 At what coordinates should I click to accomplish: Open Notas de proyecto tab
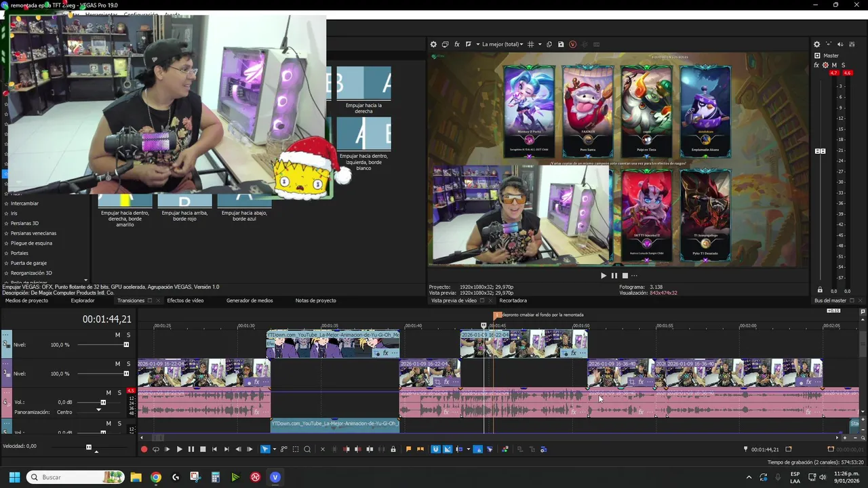(x=315, y=300)
